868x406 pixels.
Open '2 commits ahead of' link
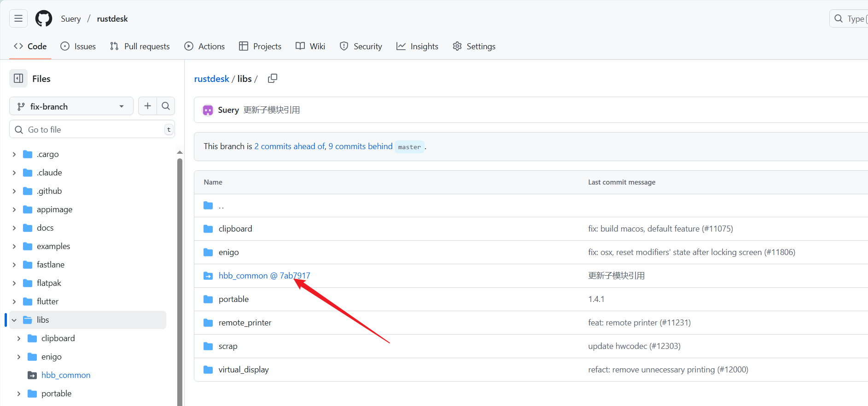click(290, 146)
